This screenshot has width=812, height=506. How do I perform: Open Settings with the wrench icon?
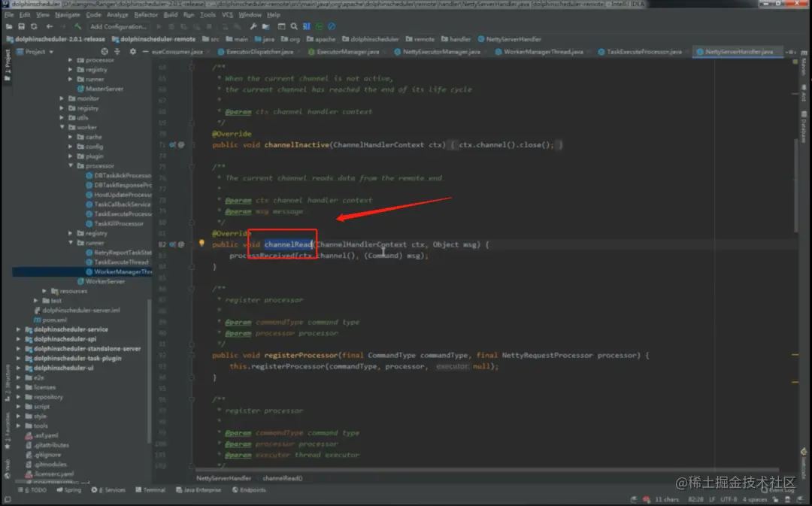click(253, 26)
